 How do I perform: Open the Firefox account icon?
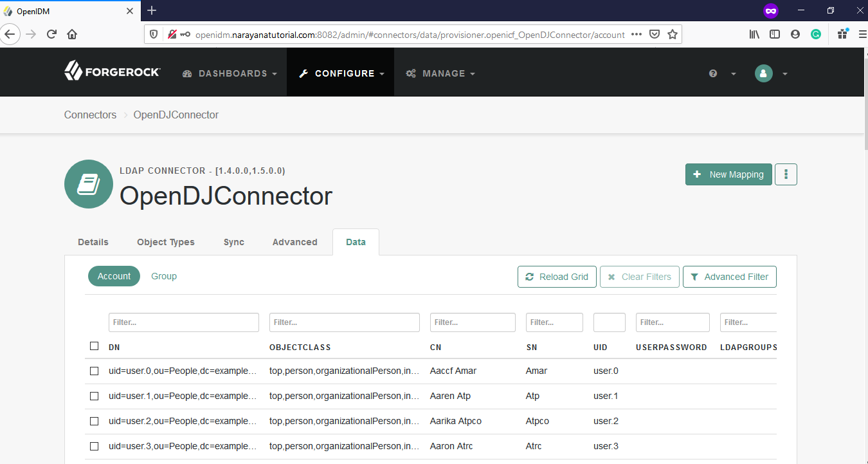[795, 35]
